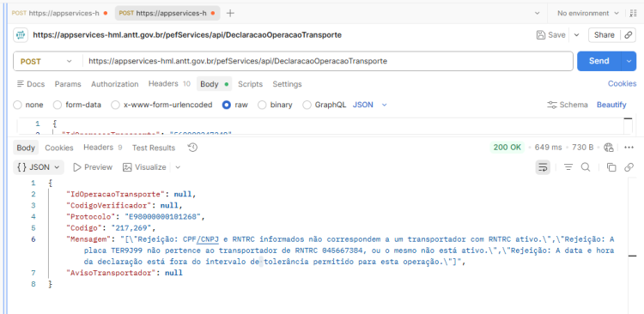Open the new tab plus icon
644x314 pixels.
pyautogui.click(x=230, y=13)
